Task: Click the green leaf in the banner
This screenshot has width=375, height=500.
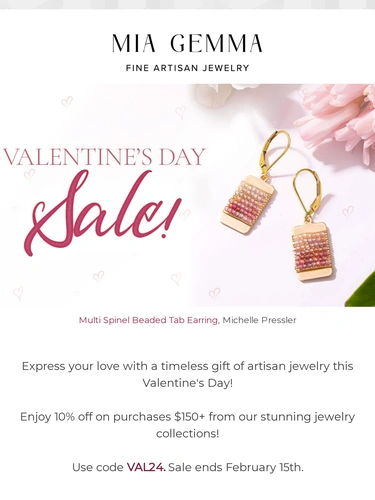Action: click(361, 291)
